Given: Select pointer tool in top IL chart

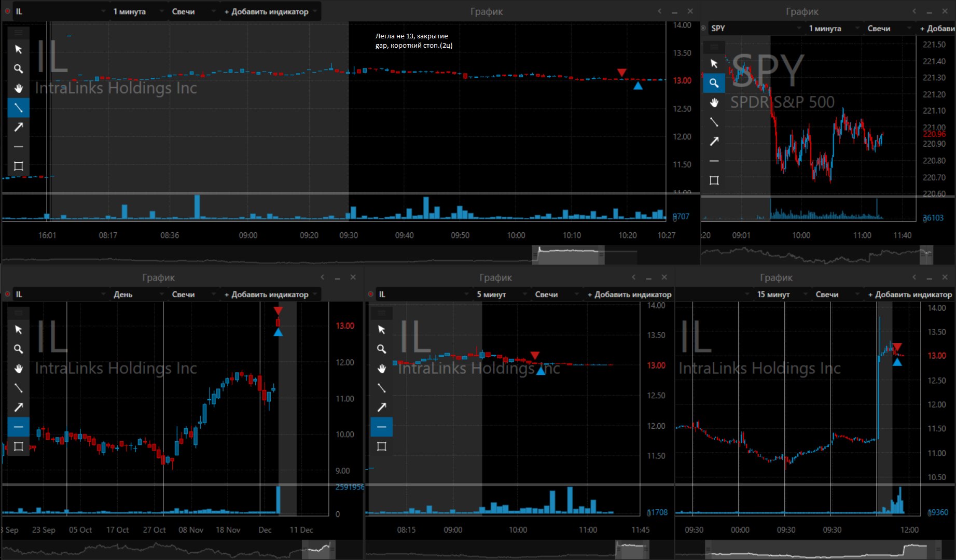Looking at the screenshot, I should coord(19,49).
